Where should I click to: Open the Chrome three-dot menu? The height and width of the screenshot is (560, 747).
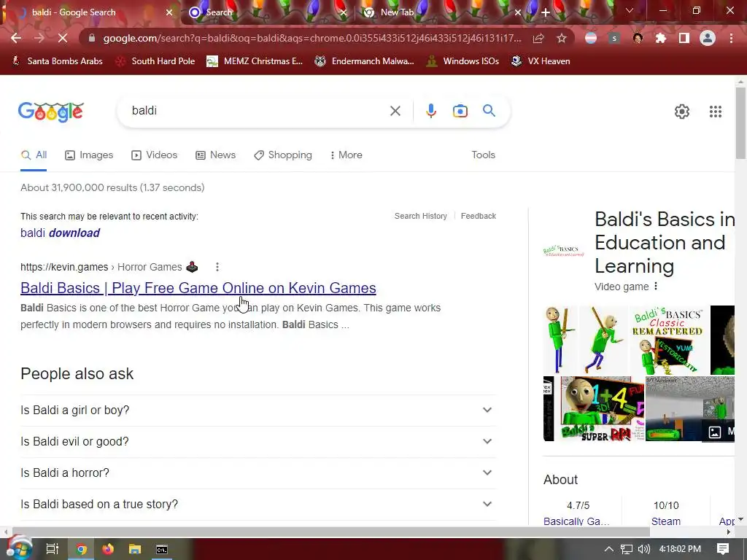coord(731,38)
